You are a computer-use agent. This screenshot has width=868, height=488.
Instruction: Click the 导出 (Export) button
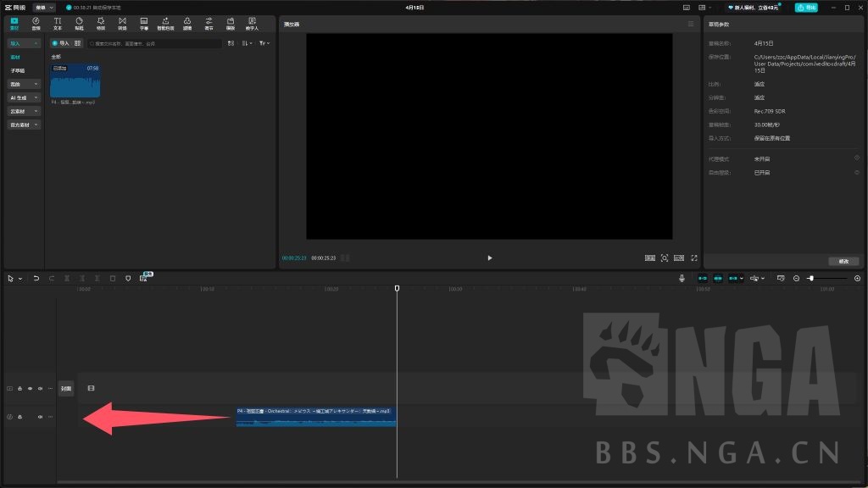pos(806,8)
